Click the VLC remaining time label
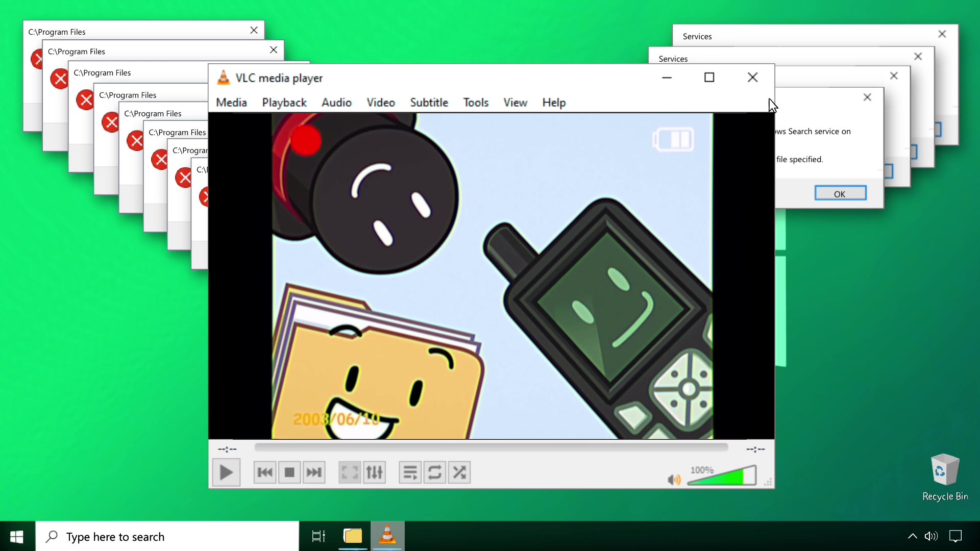980x551 pixels. coord(755,449)
